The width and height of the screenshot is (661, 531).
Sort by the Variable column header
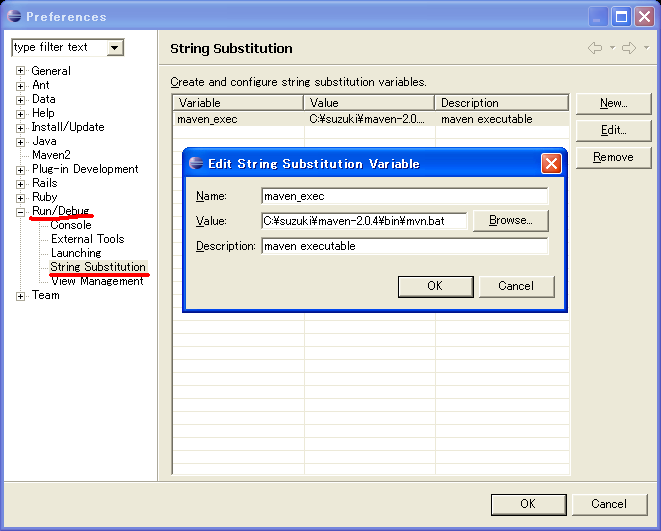coord(238,103)
